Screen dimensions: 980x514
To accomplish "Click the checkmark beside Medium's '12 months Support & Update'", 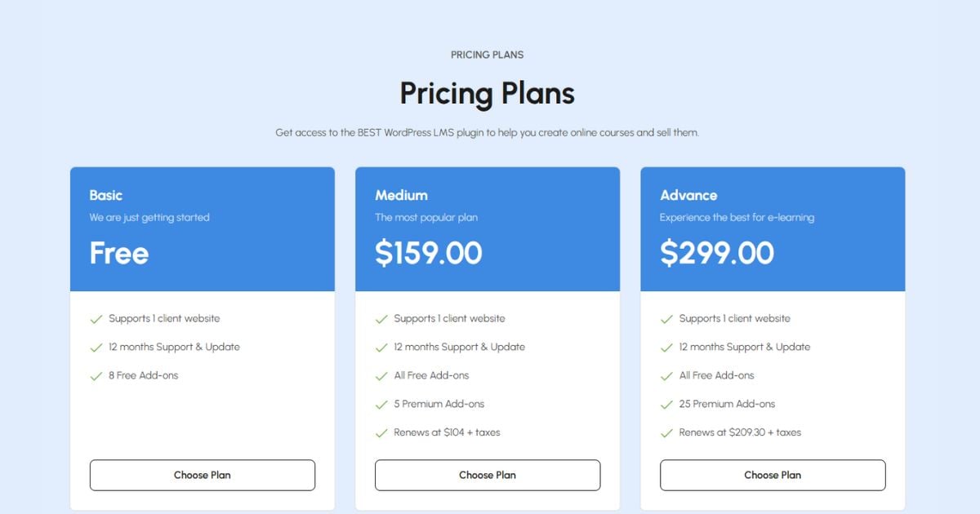I will click(x=381, y=347).
